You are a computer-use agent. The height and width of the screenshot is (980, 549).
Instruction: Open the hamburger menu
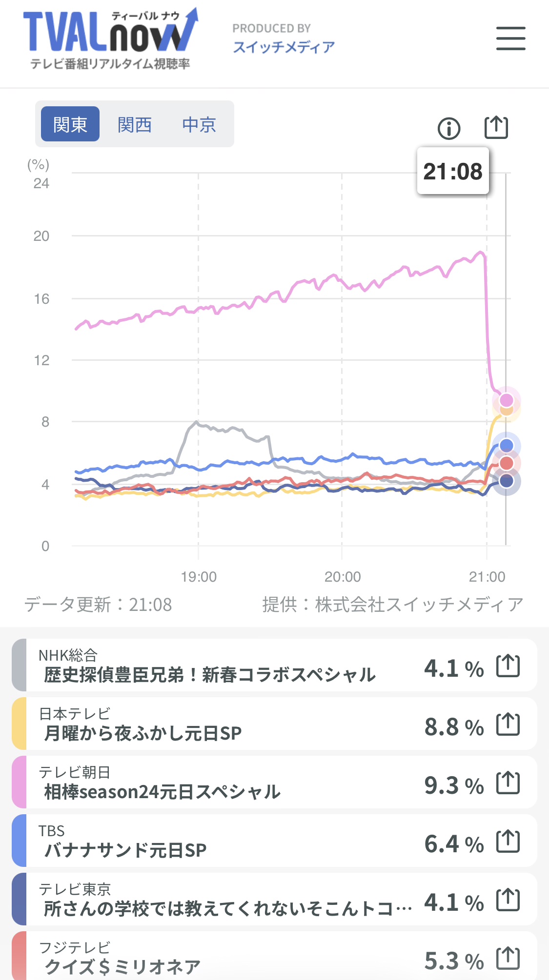point(510,39)
